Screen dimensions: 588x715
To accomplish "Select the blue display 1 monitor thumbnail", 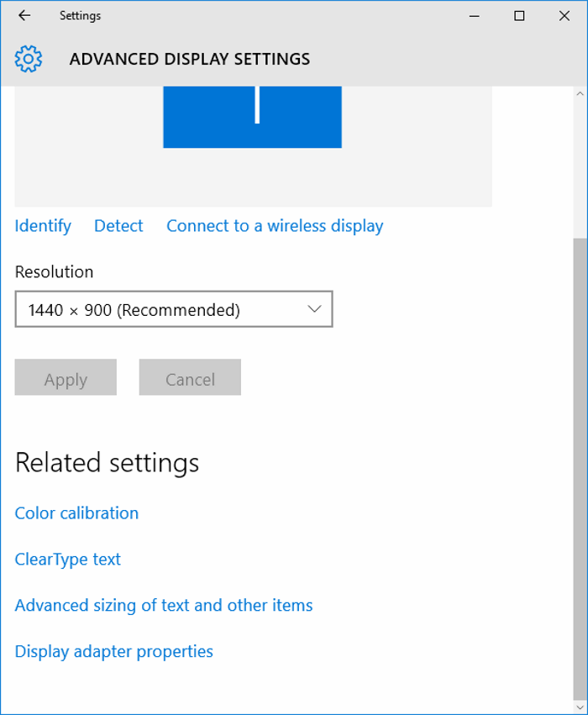I will (253, 117).
